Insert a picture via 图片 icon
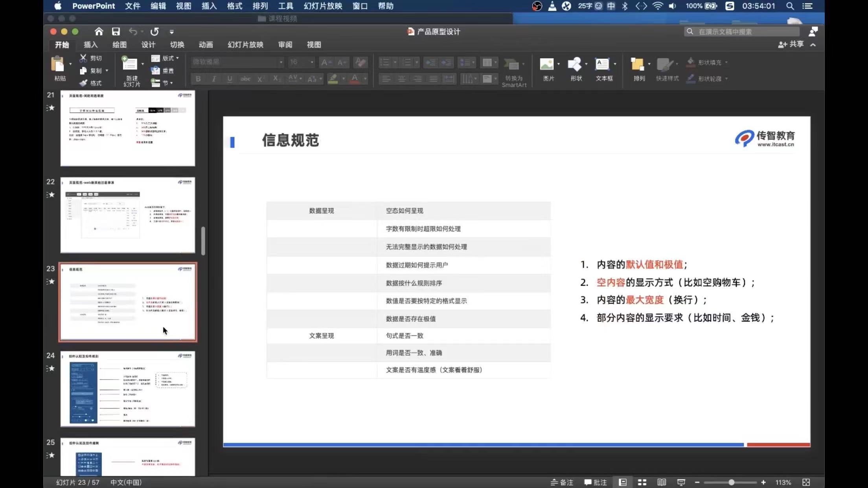This screenshot has height=488, width=868. click(547, 64)
